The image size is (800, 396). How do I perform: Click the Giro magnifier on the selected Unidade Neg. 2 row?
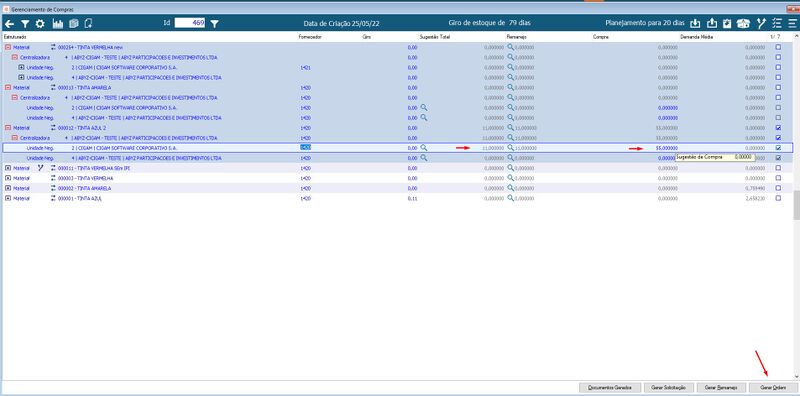[x=423, y=148]
